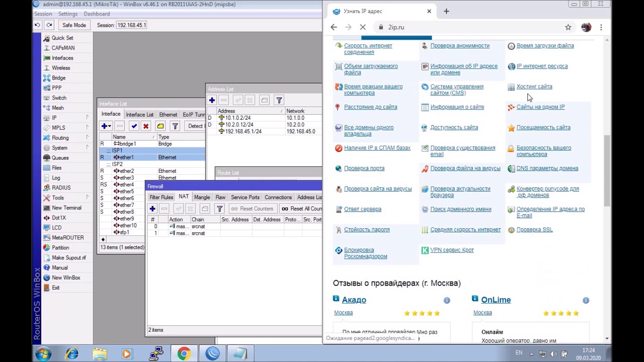Image resolution: width=644 pixels, height=362 pixels.
Task: Open the Проверка SSL link
Action: (x=534, y=230)
